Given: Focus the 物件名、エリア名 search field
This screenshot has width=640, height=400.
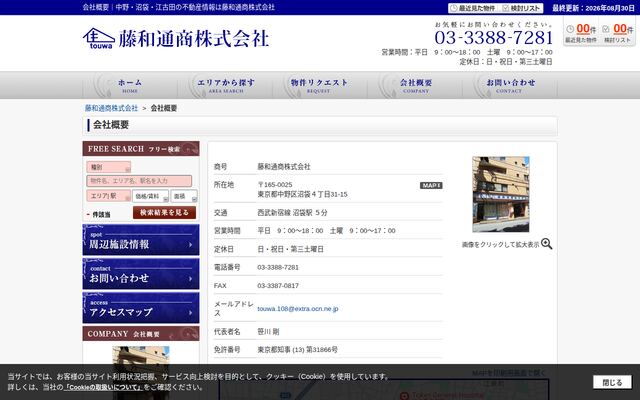Looking at the screenshot, I should tap(139, 181).
